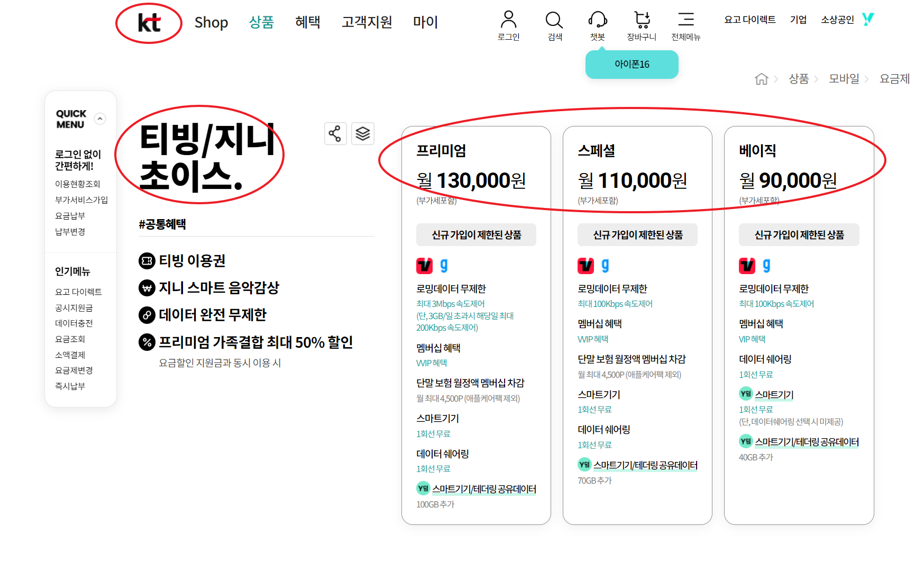
Task: Click Y덤 badge beside 베이직 공유데이터
Action: [x=746, y=441]
